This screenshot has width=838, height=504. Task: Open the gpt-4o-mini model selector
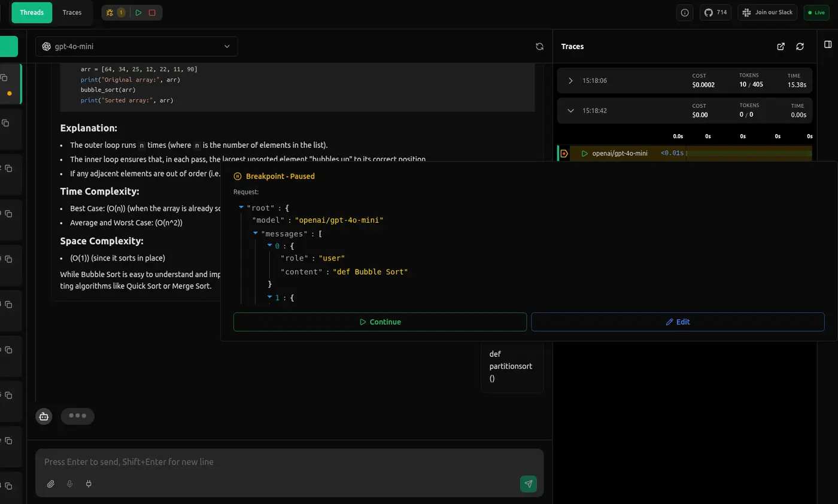(136, 46)
